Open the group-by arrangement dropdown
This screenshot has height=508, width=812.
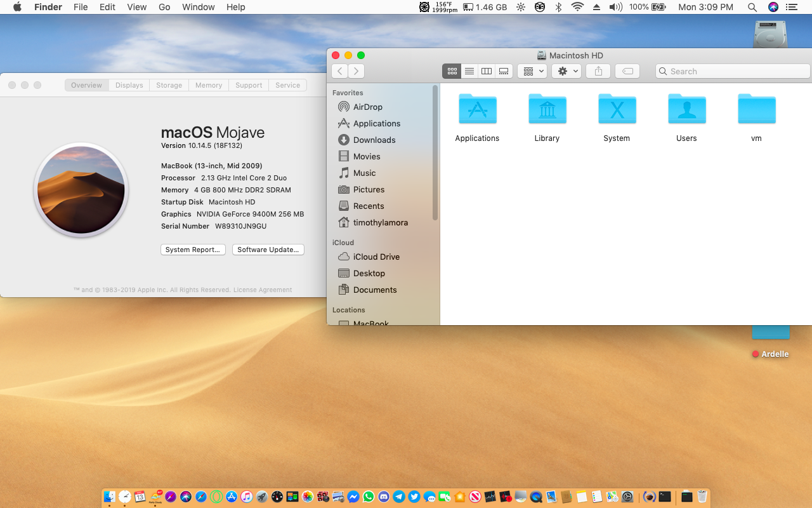pos(532,71)
